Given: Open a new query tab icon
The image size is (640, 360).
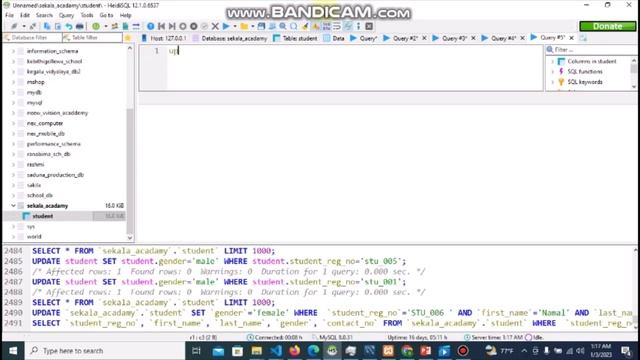Looking at the screenshot, I should click(x=583, y=38).
